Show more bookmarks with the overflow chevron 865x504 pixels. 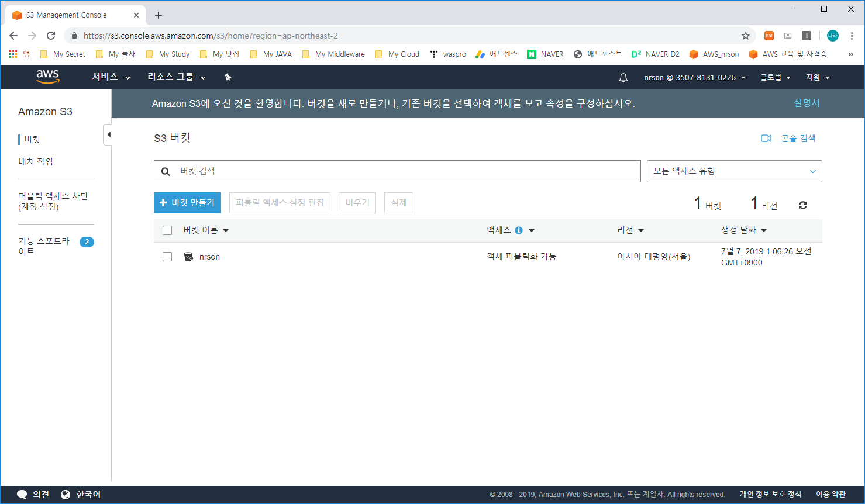(x=850, y=54)
